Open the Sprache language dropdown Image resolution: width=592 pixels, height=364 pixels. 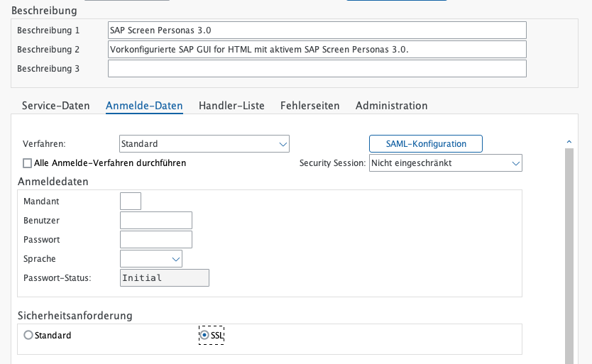151,259
